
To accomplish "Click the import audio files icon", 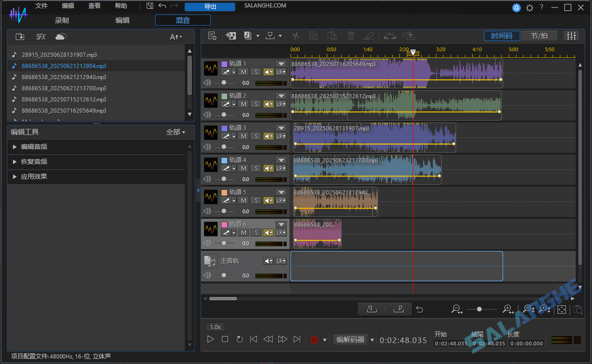I will 231,36.
